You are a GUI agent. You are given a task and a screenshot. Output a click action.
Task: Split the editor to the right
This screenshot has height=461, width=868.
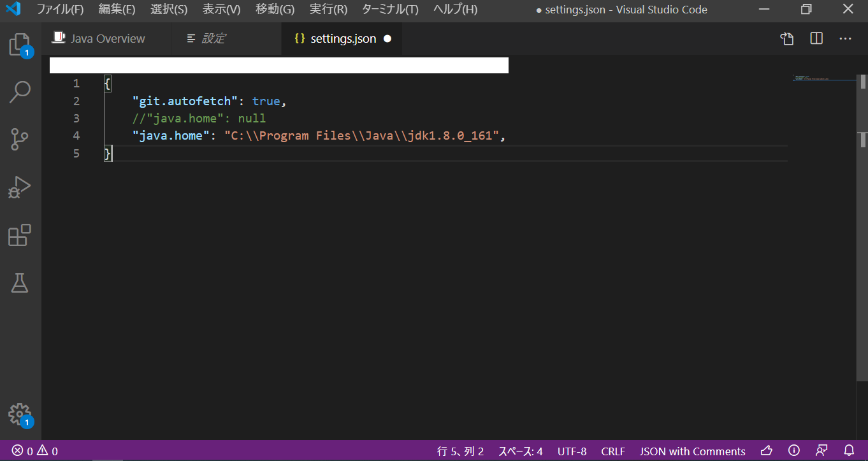tap(816, 39)
